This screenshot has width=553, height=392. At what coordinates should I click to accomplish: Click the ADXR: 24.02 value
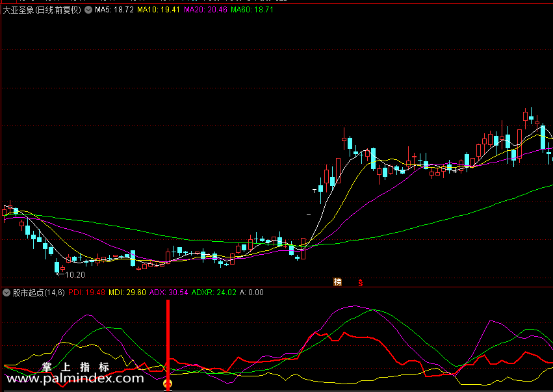214,292
